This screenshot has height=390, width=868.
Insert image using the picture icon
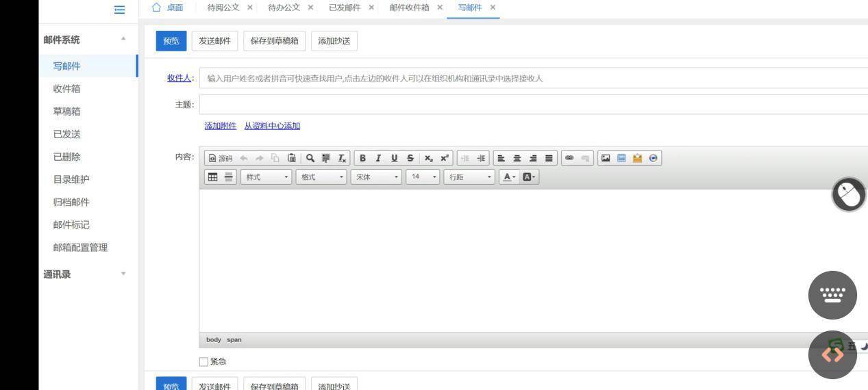pyautogui.click(x=606, y=158)
